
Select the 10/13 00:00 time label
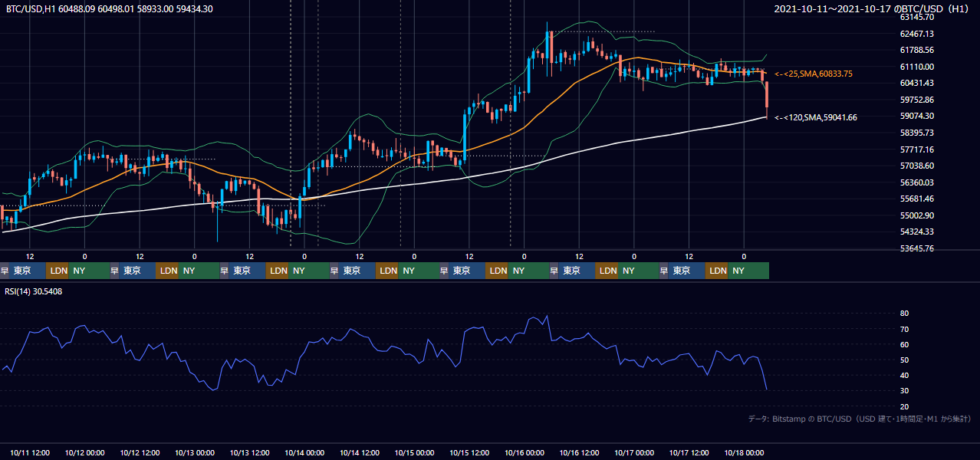(195, 453)
